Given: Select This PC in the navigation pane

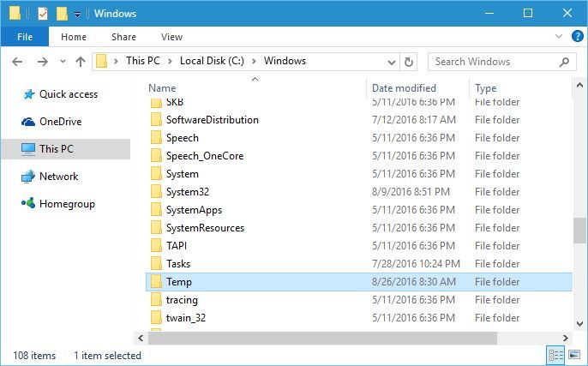Looking at the screenshot, I should (x=66, y=149).
